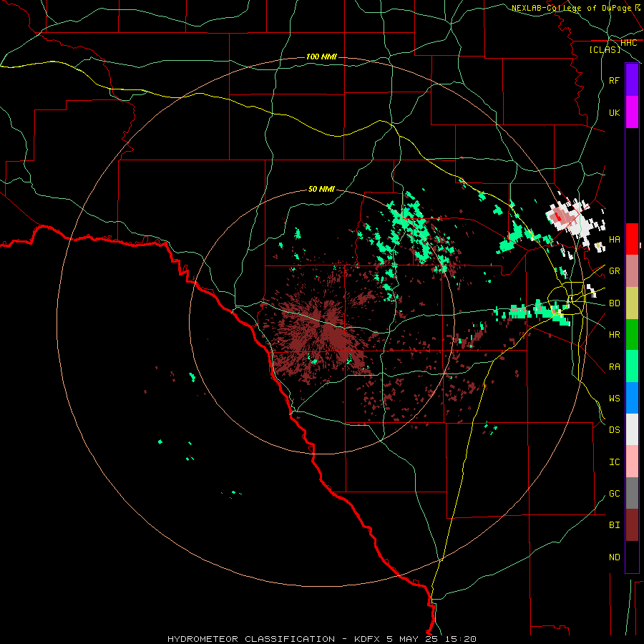Click the ND legend label

pos(614,557)
